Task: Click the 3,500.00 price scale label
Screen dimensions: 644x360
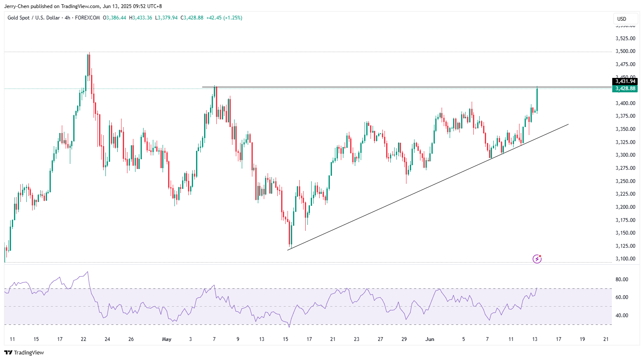Action: [625, 51]
